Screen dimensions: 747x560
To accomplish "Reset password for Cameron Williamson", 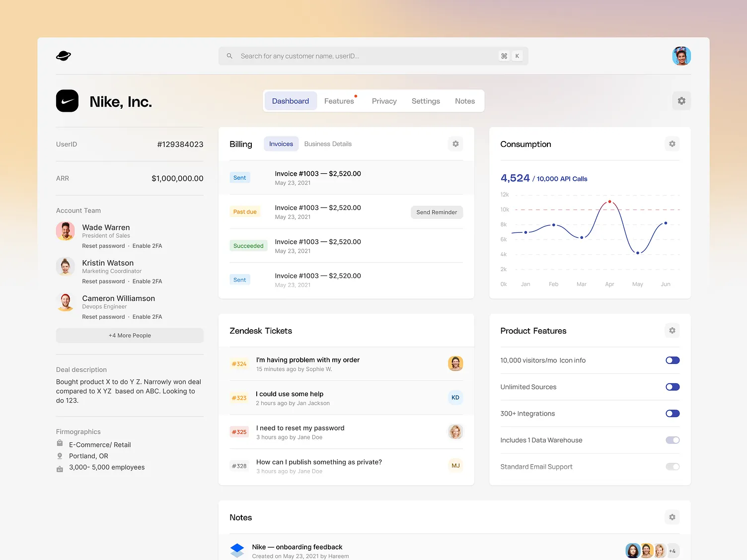I will coord(103,317).
